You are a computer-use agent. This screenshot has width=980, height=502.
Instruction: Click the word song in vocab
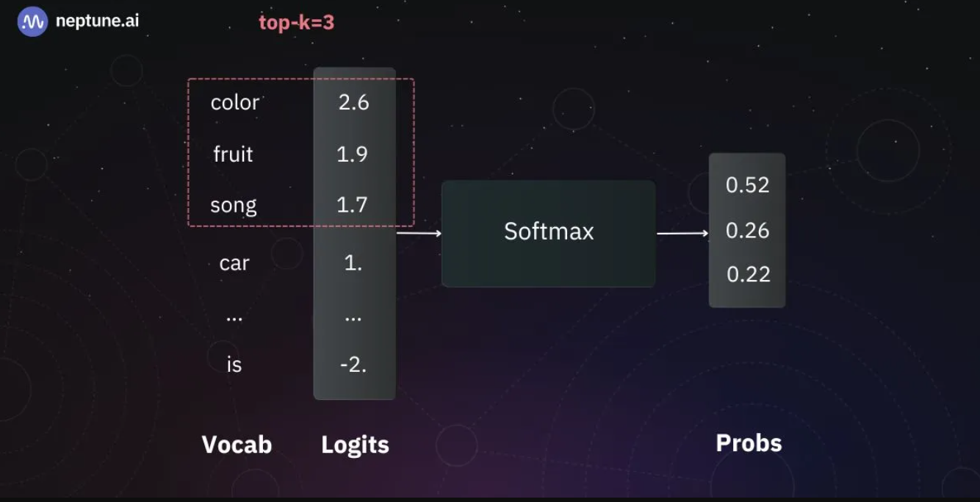click(234, 205)
